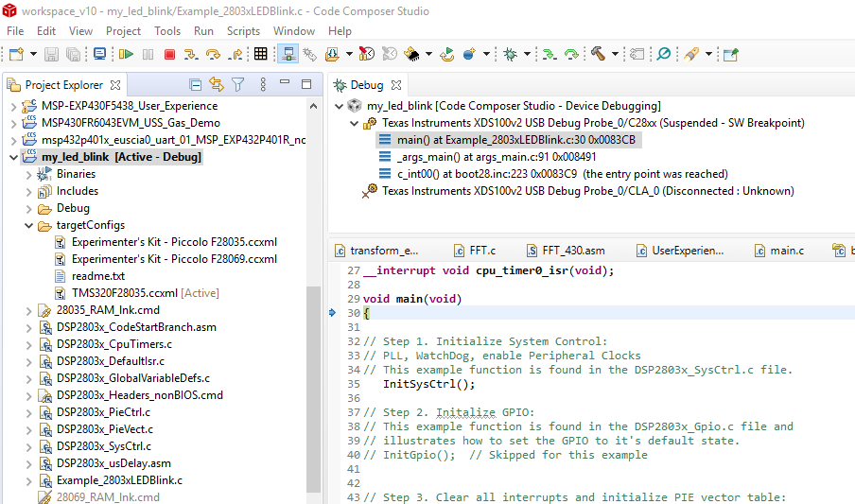Click the Restart icon with green arrow
The width and height of the screenshot is (855, 504).
[x=447, y=54]
